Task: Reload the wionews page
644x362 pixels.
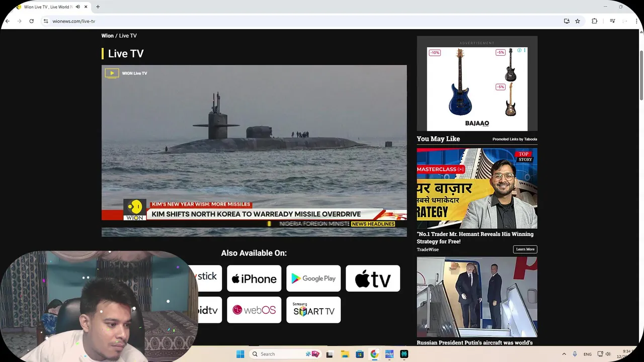Action: (x=31, y=21)
